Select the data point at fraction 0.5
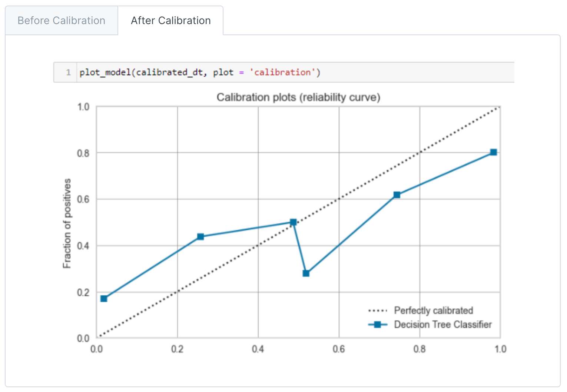567x392 pixels. click(x=293, y=222)
